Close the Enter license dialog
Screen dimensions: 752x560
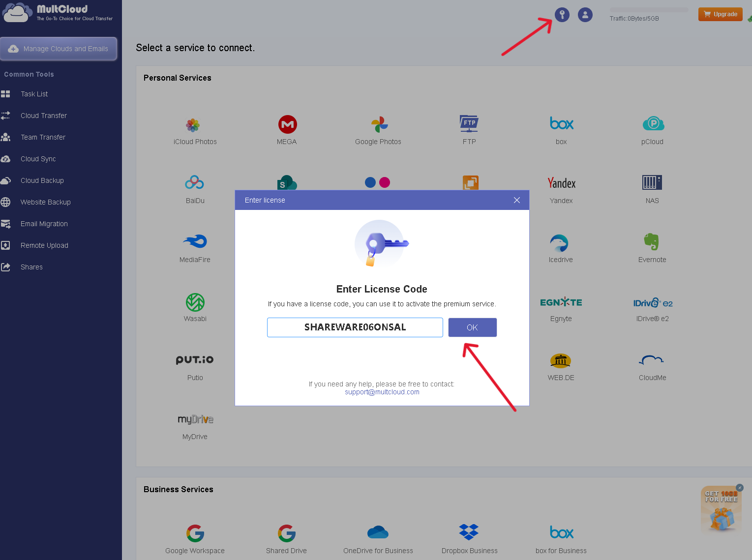(x=517, y=200)
